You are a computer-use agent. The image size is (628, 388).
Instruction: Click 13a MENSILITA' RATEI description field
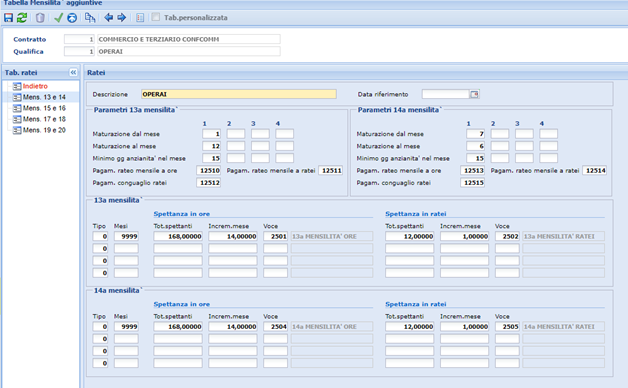click(x=564, y=236)
